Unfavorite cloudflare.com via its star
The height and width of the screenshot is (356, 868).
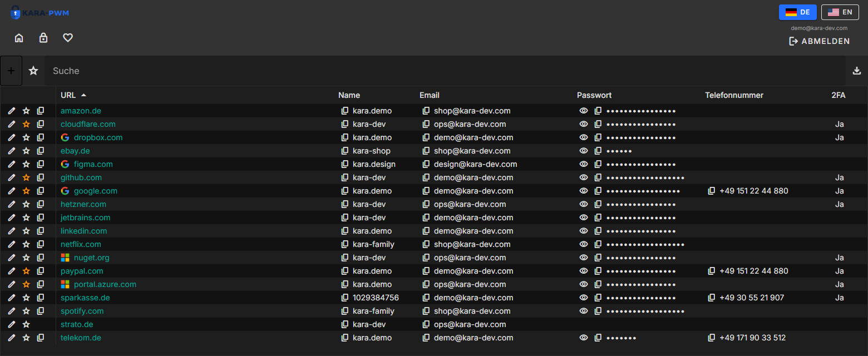pos(26,124)
